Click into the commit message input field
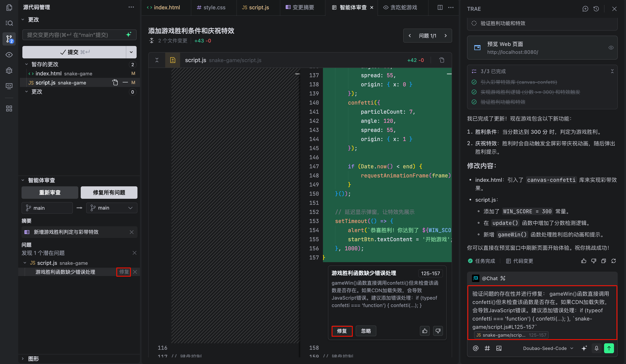 coord(75,35)
